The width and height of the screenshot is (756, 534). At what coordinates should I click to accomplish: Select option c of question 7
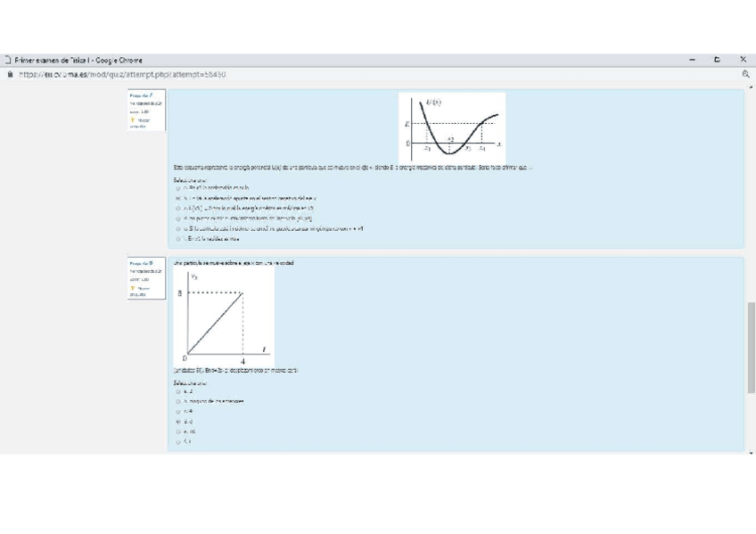pos(178,209)
